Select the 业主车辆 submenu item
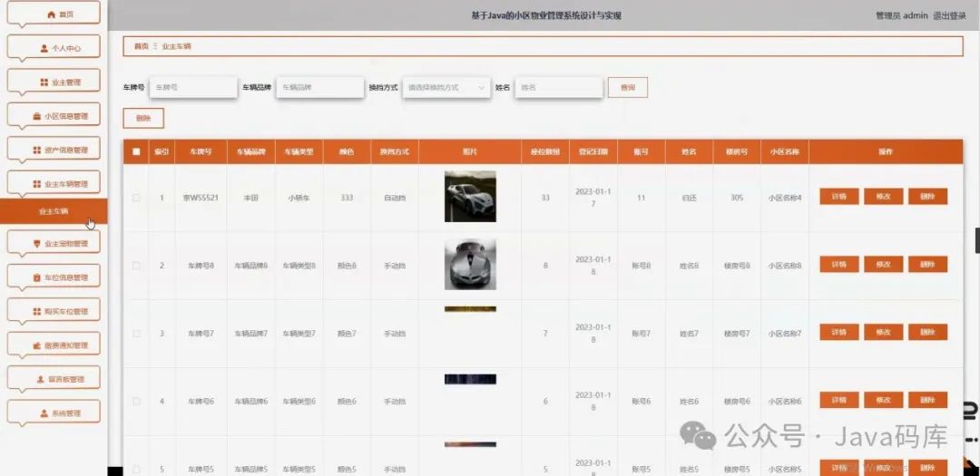 pos(54,211)
